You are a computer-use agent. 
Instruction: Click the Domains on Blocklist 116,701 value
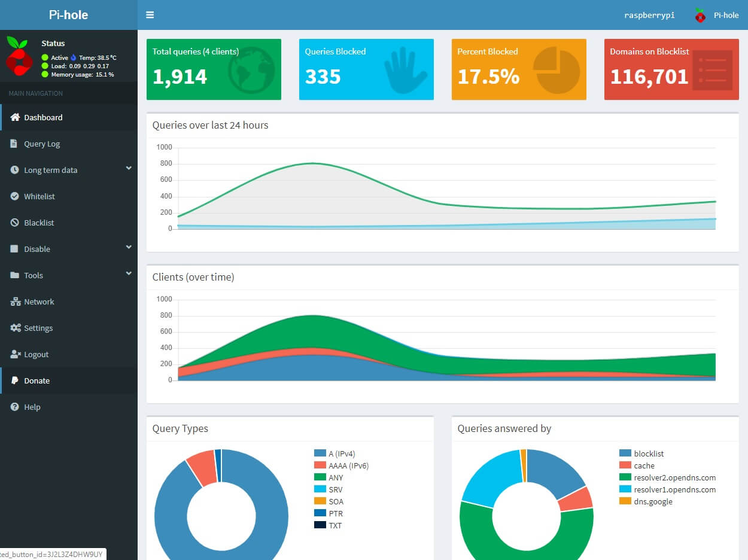649,77
